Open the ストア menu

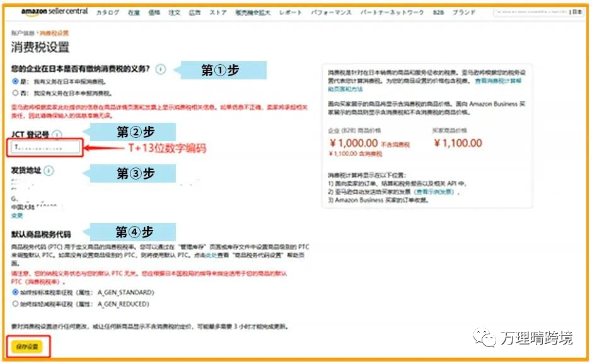218,13
